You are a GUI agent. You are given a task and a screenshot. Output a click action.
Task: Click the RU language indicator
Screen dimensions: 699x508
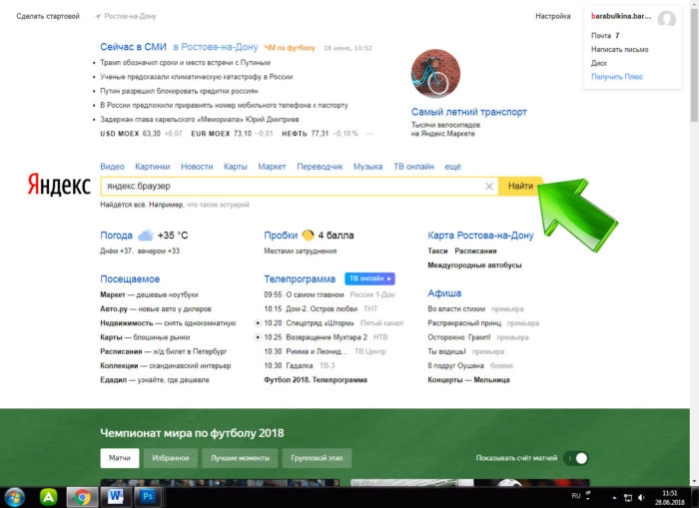[576, 496]
